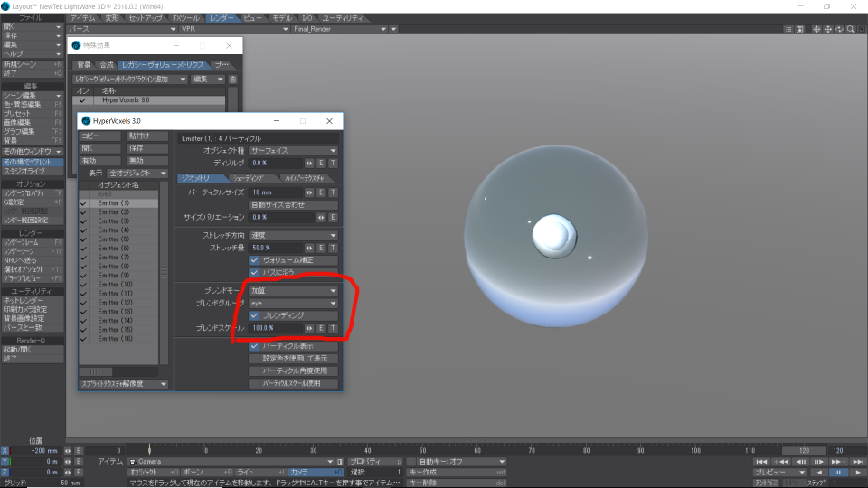Click texture T button for Blend Scale
The width and height of the screenshot is (868, 488).
pos(333,328)
